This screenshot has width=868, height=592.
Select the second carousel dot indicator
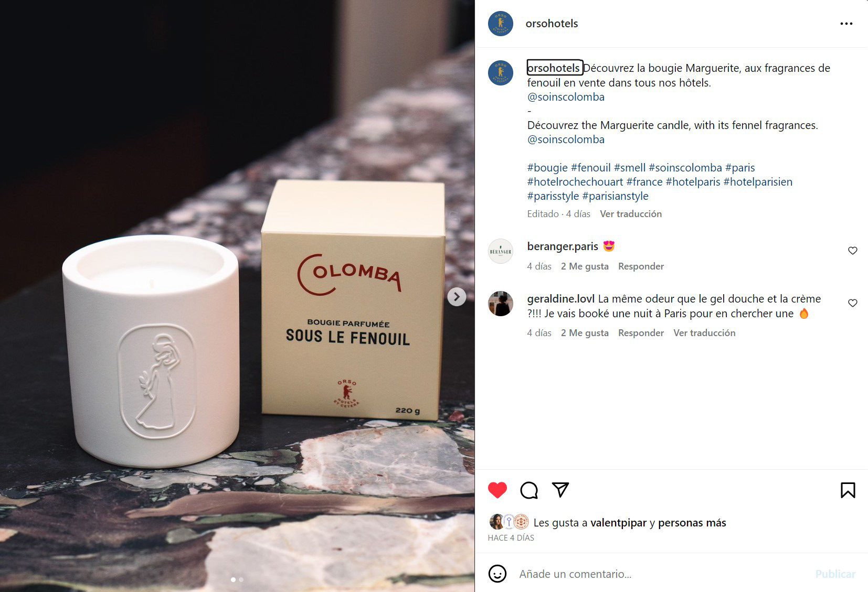(x=241, y=579)
